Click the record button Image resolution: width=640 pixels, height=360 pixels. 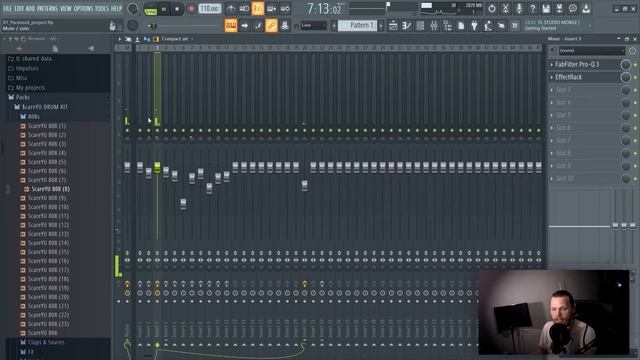tap(191, 9)
